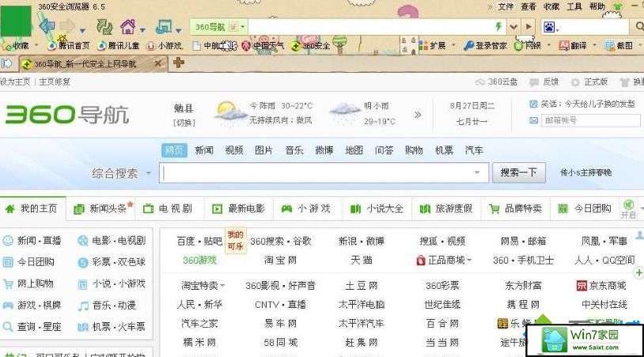The width and height of the screenshot is (644, 357).
Task: Click 主页修复 link
Action: [55, 82]
